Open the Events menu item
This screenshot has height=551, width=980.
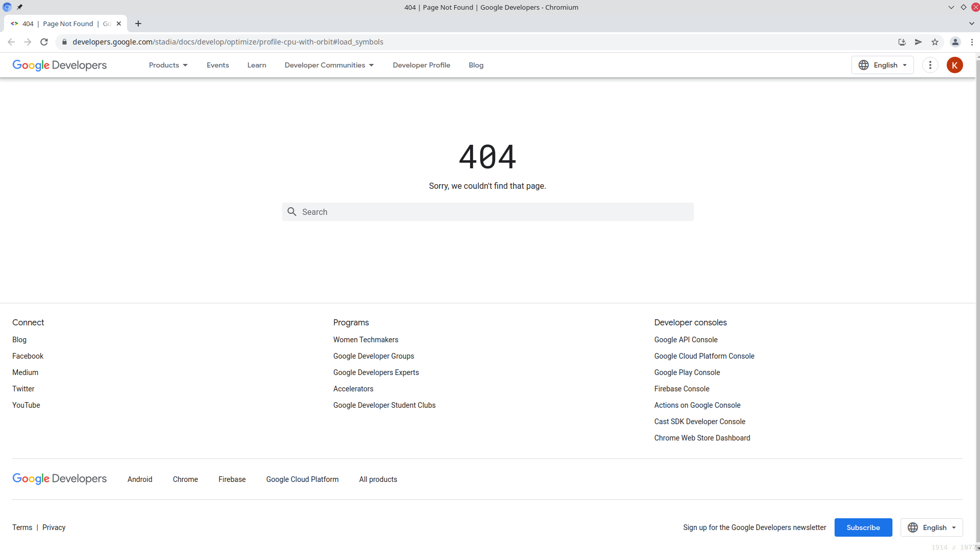coord(218,65)
